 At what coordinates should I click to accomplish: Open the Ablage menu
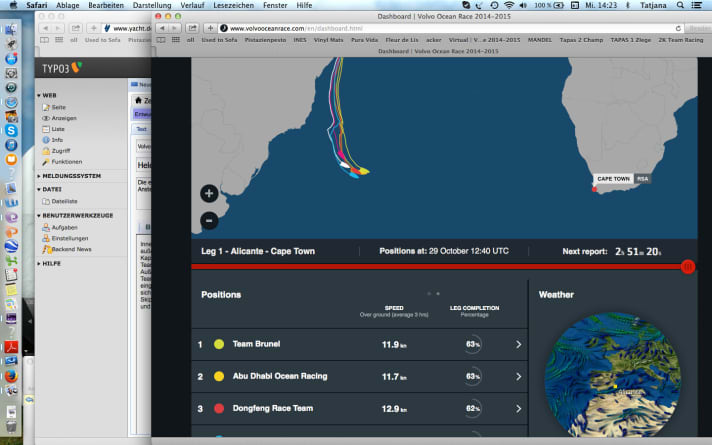tap(68, 5)
